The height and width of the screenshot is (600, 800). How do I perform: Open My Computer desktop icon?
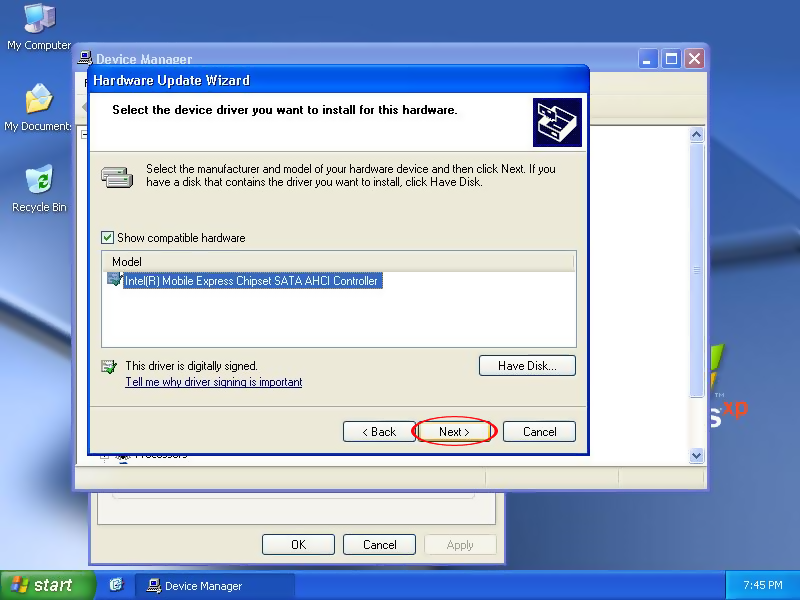(39, 27)
